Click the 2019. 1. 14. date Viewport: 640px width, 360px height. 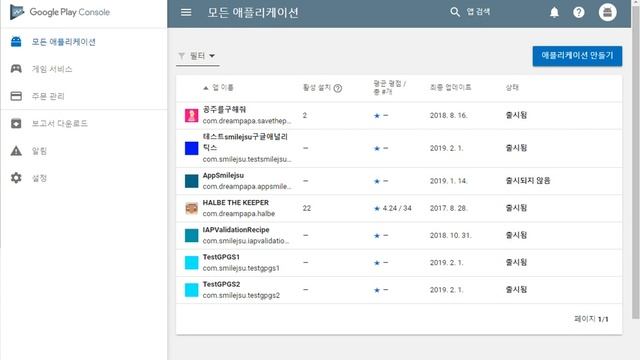point(448,181)
